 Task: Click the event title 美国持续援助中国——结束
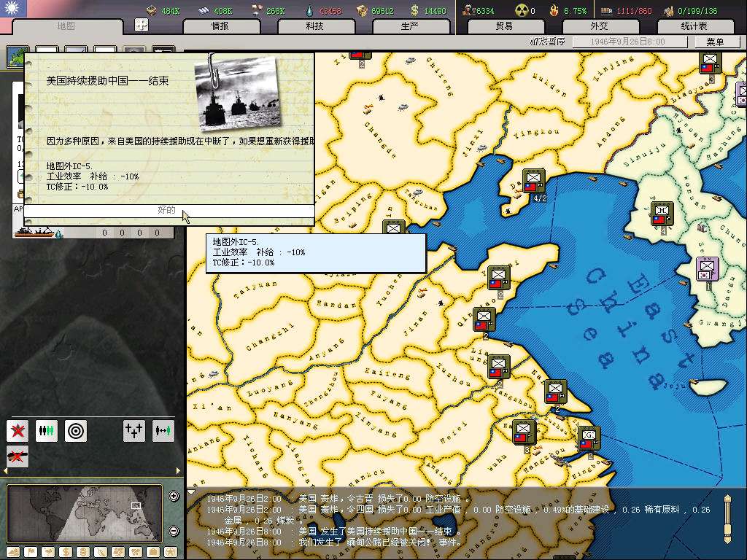pyautogui.click(x=107, y=81)
